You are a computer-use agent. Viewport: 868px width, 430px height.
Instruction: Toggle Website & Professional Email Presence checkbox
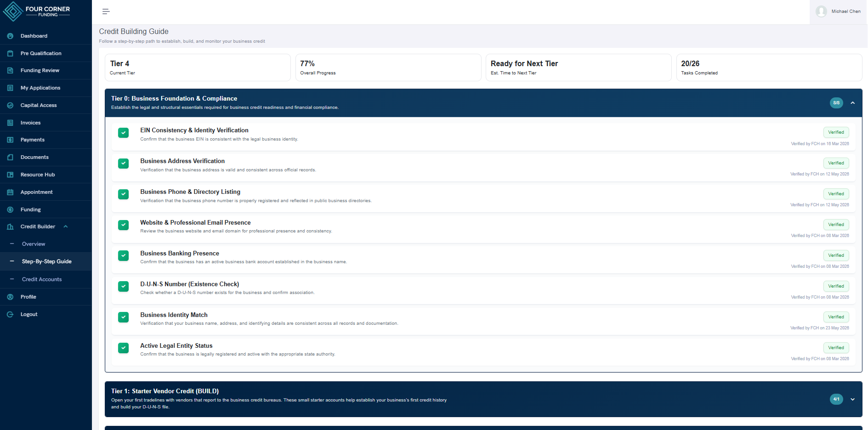[123, 225]
